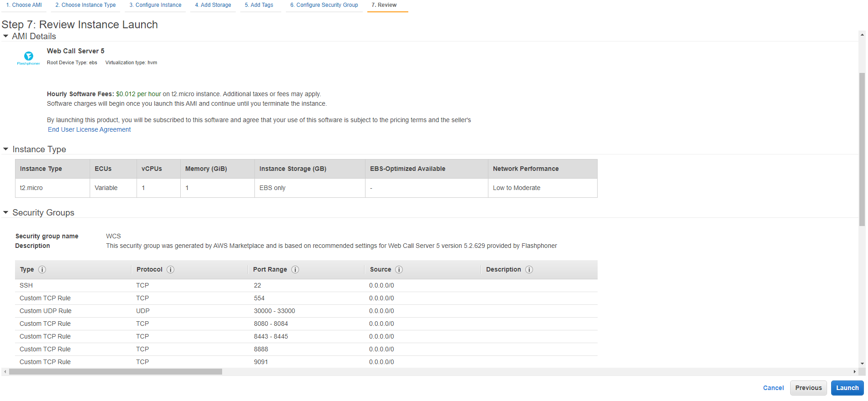
Task: Click info icon beside Protocol header
Action: pos(171,270)
